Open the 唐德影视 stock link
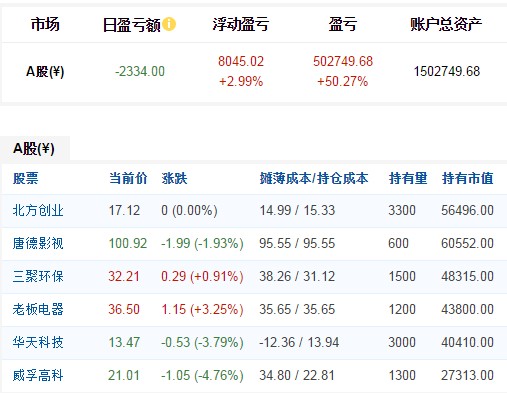The height and width of the screenshot is (393, 507). tap(38, 243)
